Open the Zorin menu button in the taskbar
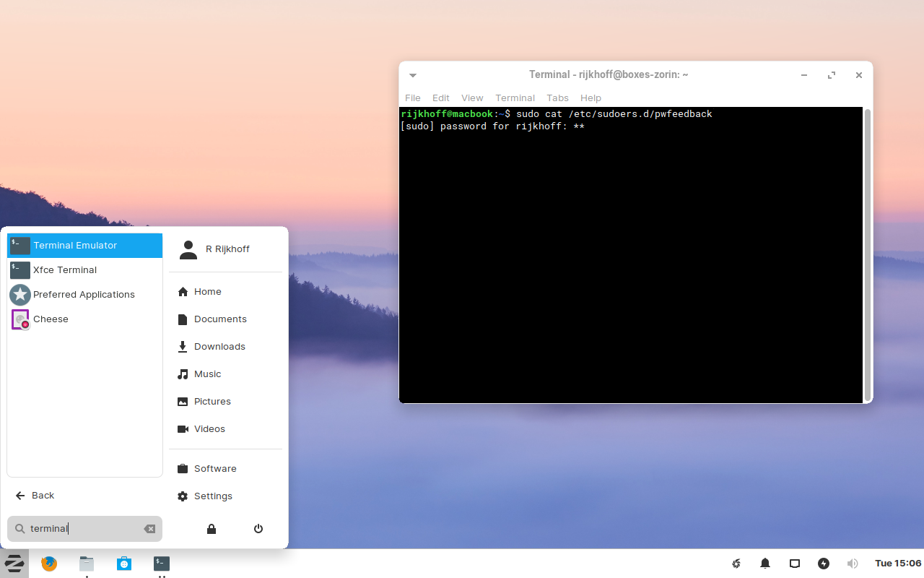Image resolution: width=924 pixels, height=578 pixels. [14, 564]
